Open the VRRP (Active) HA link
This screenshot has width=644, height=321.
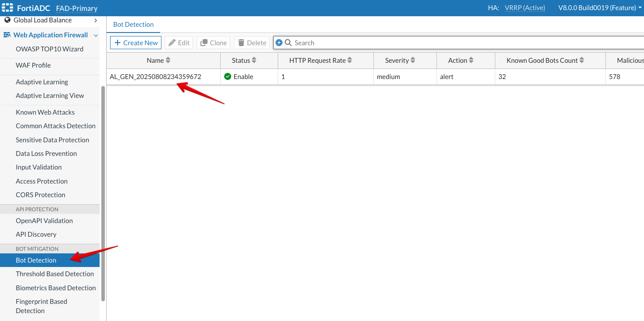coord(525,8)
